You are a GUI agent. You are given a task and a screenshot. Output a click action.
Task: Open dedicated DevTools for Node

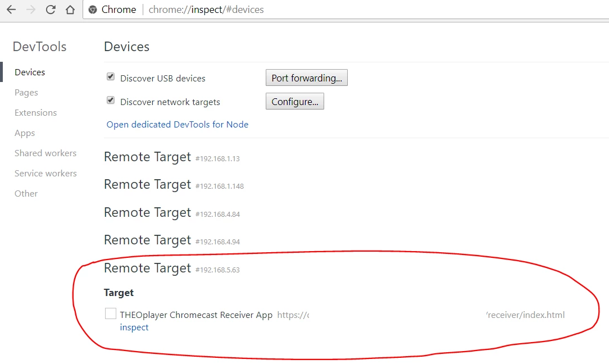(x=177, y=124)
